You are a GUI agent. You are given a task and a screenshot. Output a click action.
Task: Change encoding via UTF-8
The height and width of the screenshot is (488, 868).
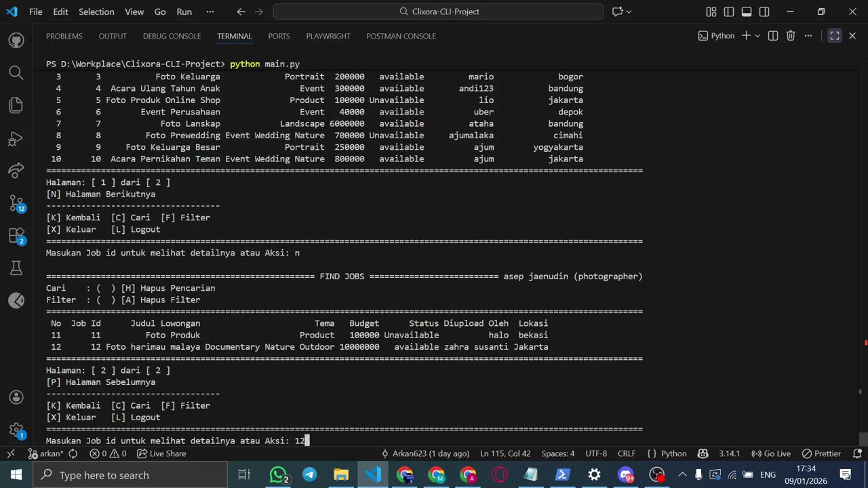(x=596, y=453)
